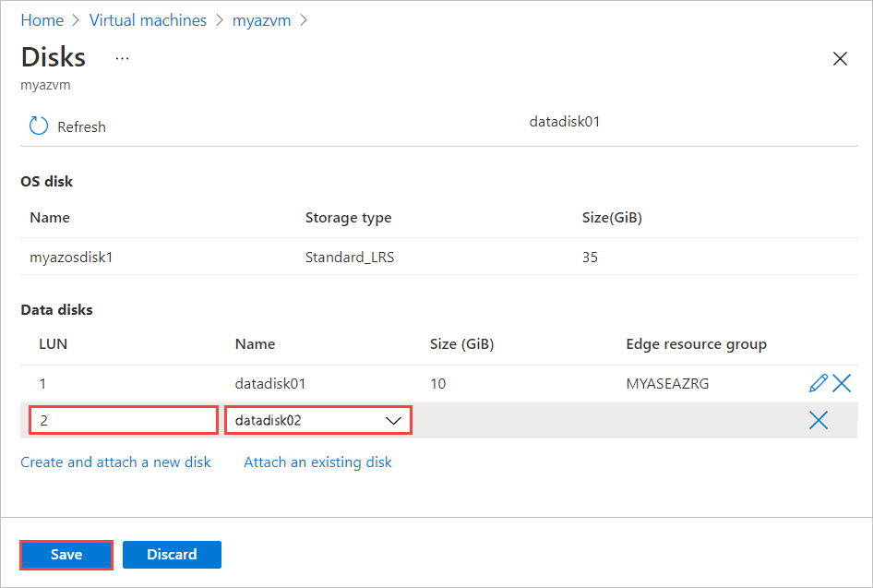This screenshot has height=588, width=873.
Task: Remove the datadisk02 row via its X icon
Action: [x=819, y=420]
